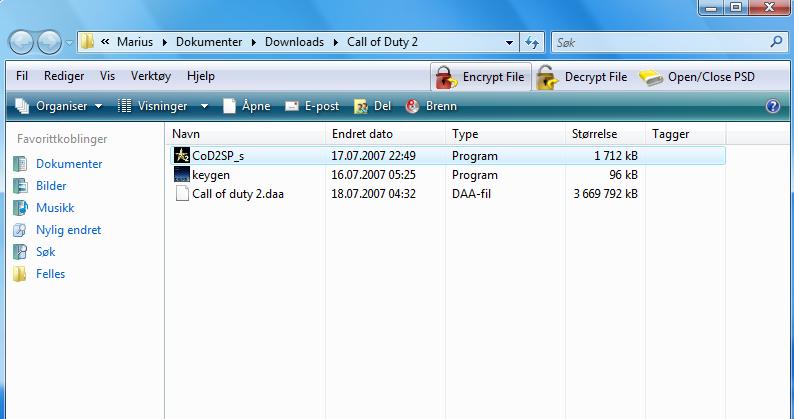Navigate to Marius in the address path

coord(135,42)
